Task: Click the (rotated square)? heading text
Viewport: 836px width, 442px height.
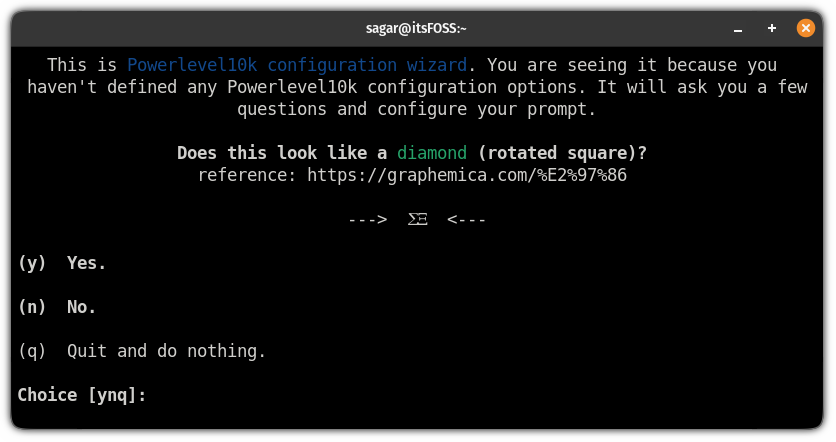Action: 562,153
